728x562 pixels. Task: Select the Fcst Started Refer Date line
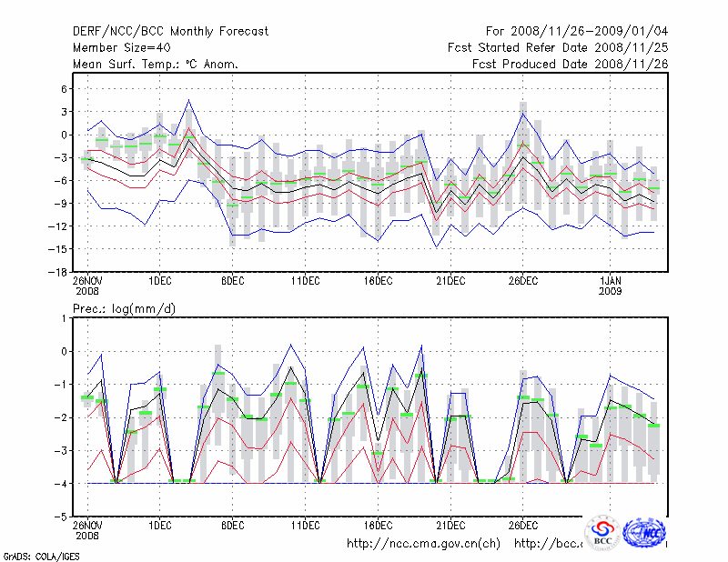(558, 48)
